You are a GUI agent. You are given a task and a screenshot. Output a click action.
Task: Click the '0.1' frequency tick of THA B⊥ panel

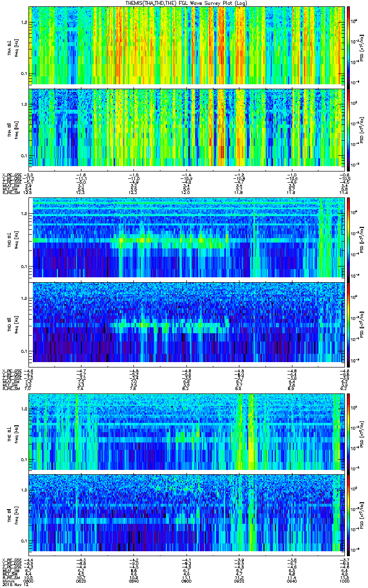point(24,74)
